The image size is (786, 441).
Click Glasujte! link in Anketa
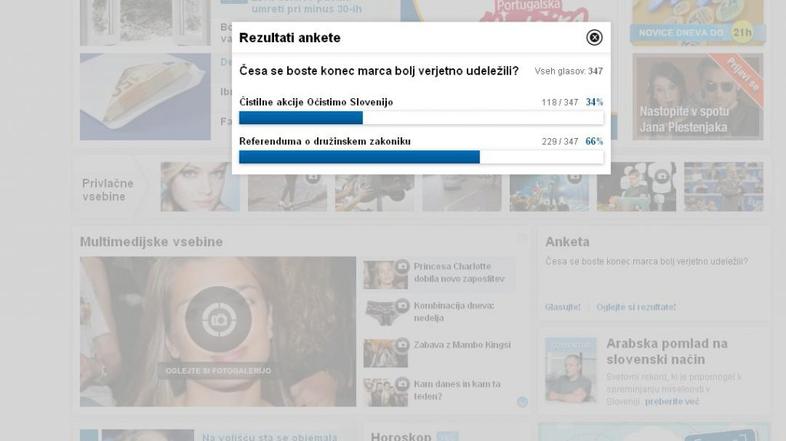[x=563, y=307]
